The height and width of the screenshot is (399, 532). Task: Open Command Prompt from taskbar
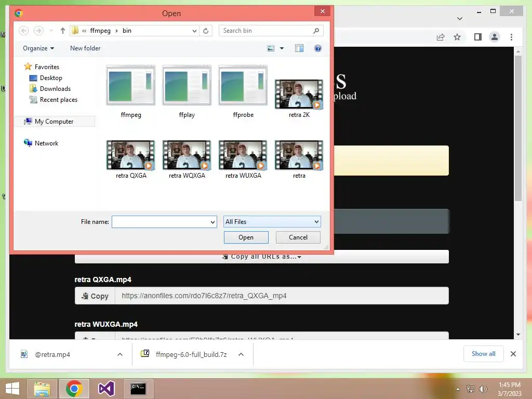coord(138,389)
